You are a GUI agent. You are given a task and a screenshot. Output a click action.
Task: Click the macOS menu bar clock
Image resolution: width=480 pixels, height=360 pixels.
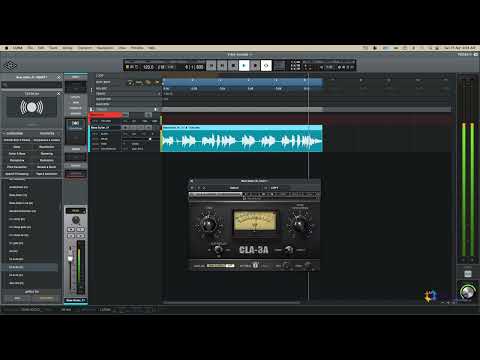460,48
